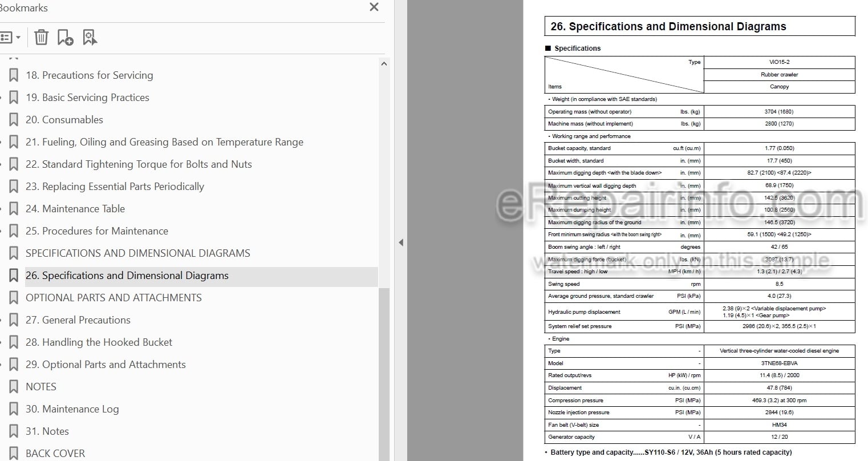The image size is (868, 461).
Task: Click the Operating mass value 3704 (1680)
Action: tap(779, 112)
